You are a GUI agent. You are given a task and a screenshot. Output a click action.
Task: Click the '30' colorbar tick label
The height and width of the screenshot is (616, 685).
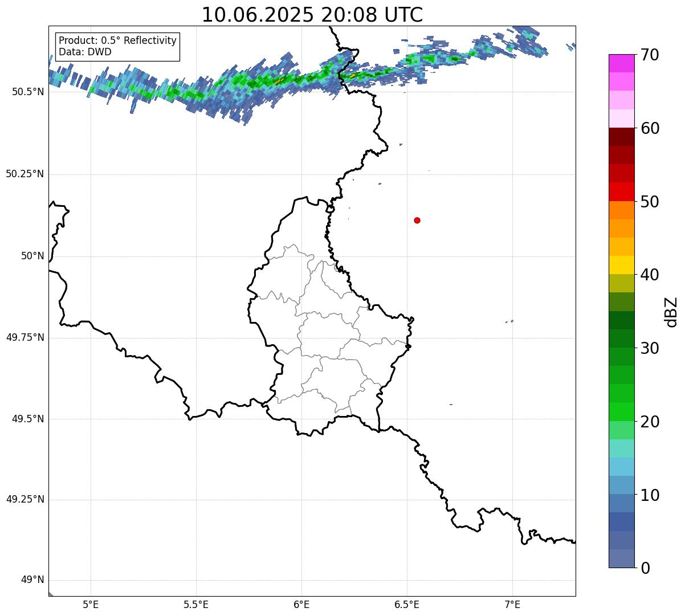(x=650, y=348)
